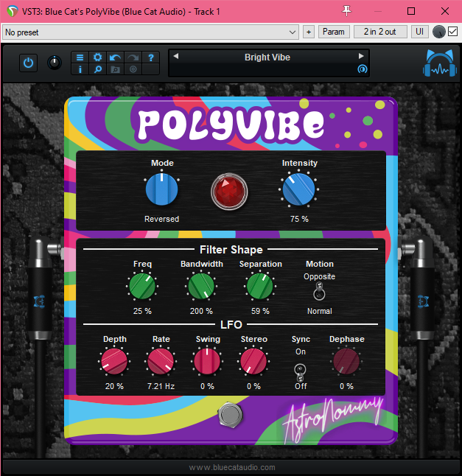This screenshot has width=462, height=476.
Task: Click the Bright Vibe preset name
Action: pyautogui.click(x=267, y=57)
